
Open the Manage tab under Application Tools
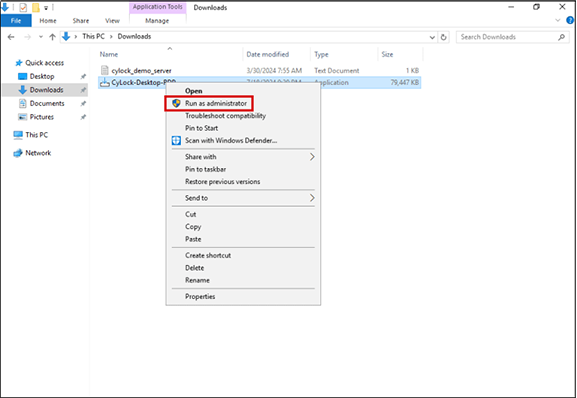[157, 21]
